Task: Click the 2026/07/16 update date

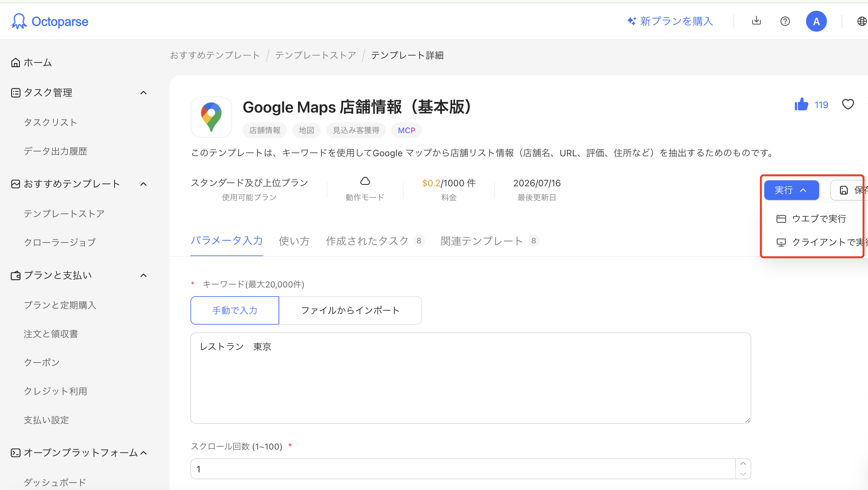Action: pos(537,183)
